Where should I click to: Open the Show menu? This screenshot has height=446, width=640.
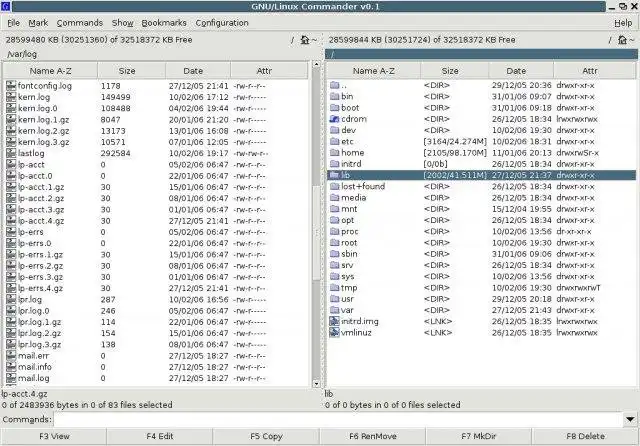click(x=122, y=23)
